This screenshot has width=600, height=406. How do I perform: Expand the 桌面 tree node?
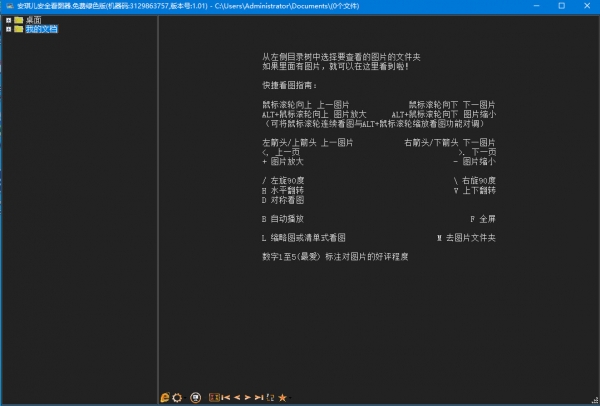(9, 20)
